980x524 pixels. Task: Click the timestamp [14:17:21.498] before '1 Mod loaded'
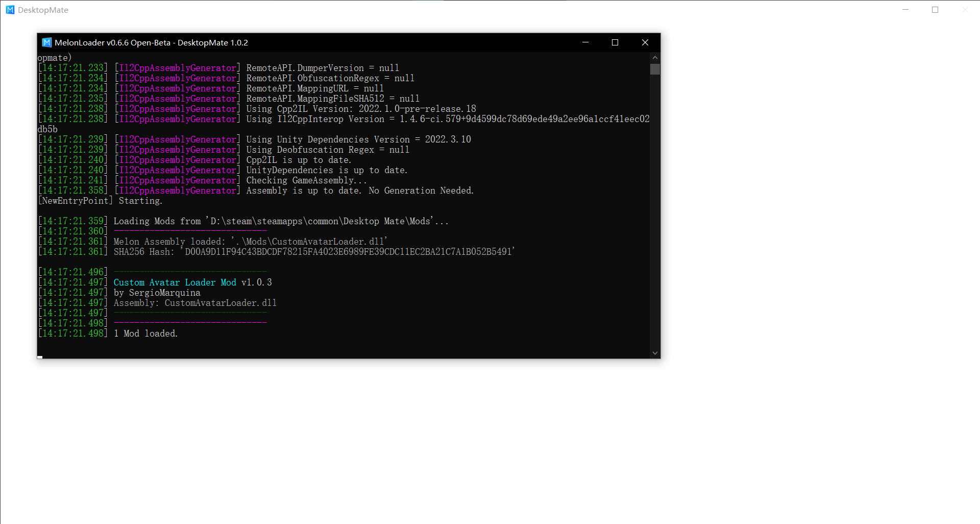tap(73, 334)
